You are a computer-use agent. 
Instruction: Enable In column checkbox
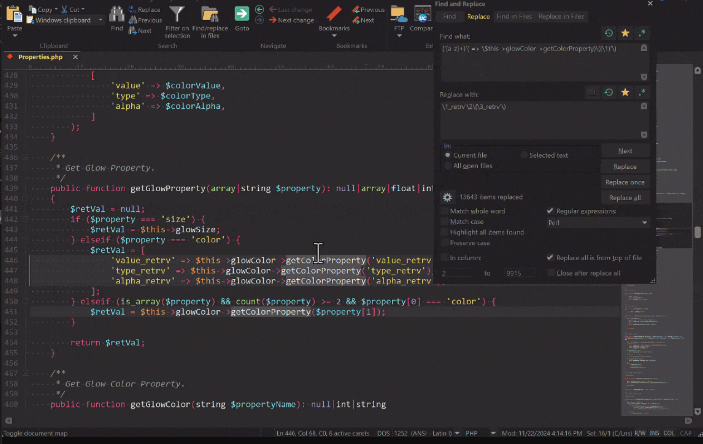tap(445, 258)
